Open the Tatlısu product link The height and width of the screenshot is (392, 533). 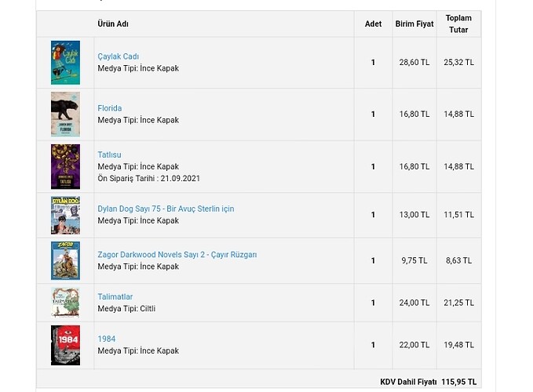coord(110,154)
